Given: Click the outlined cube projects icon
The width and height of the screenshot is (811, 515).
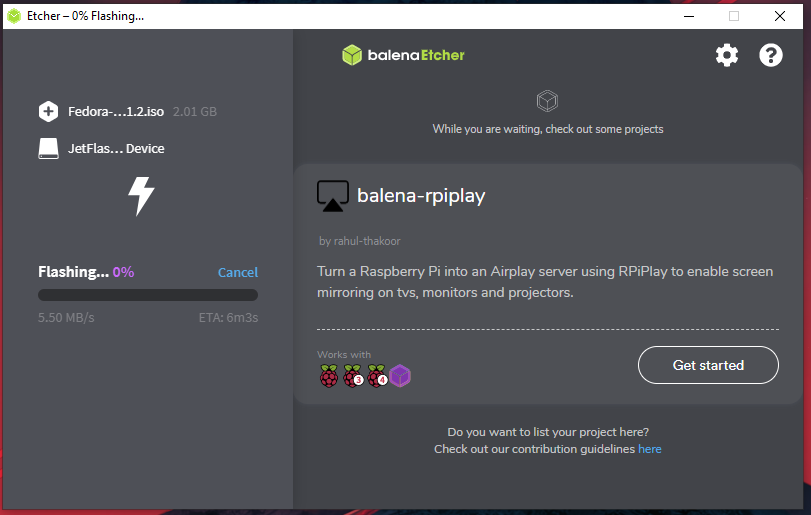Looking at the screenshot, I should click(547, 101).
